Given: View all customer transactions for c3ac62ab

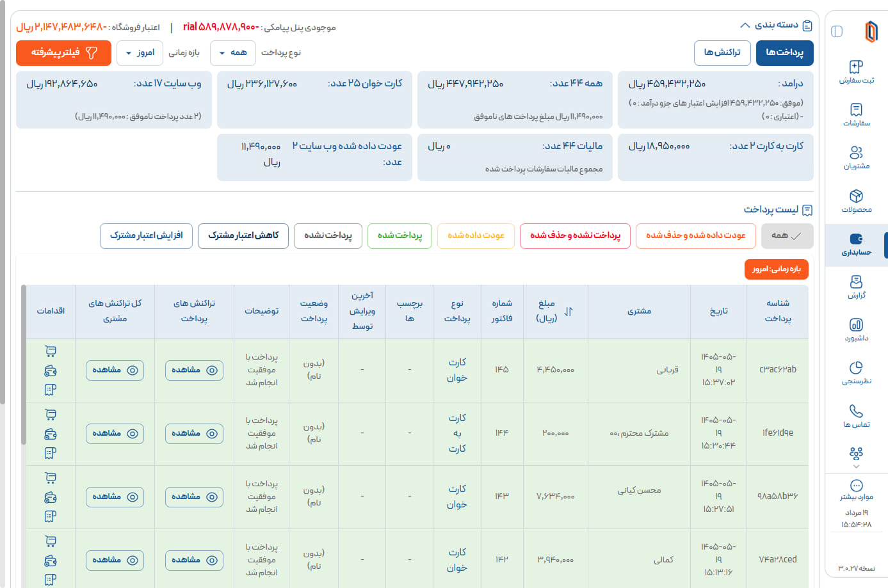Looking at the screenshot, I should tap(115, 370).
